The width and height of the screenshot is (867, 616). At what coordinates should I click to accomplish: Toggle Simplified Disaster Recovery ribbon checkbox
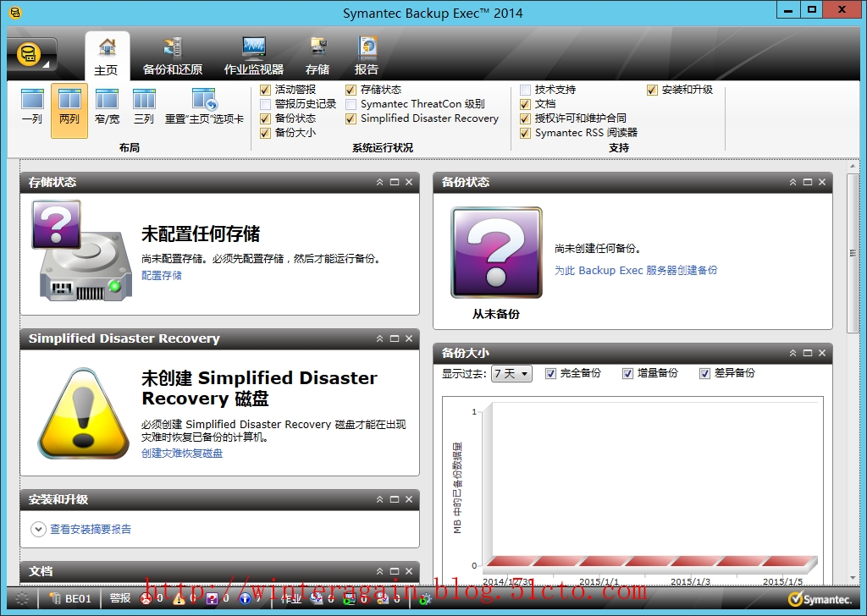(x=351, y=118)
